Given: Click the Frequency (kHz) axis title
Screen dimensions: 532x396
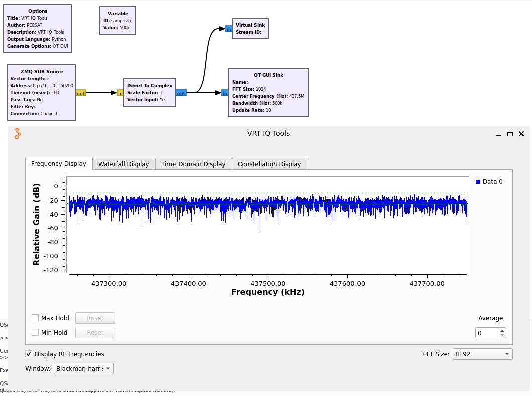Looking at the screenshot, I should [268, 292].
